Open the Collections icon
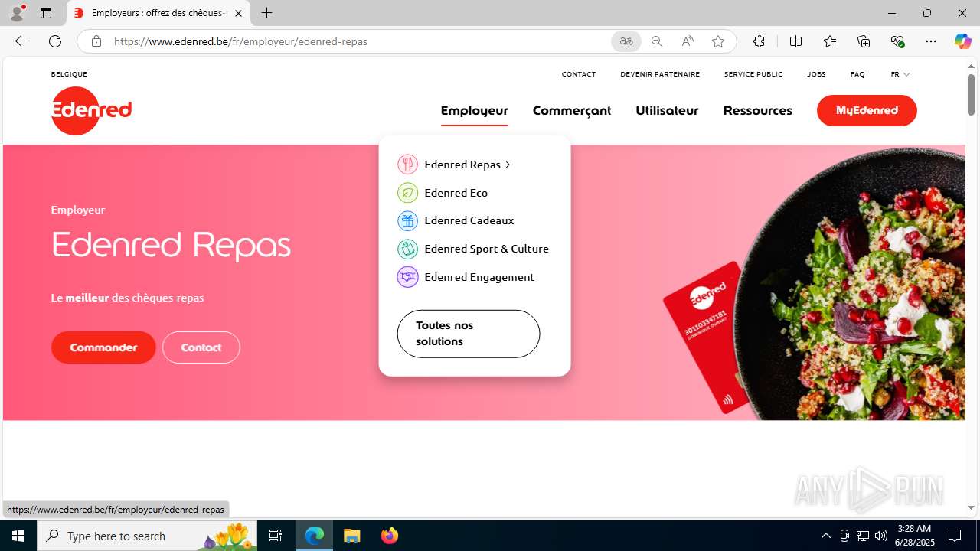The height and width of the screenshot is (551, 980). (x=864, y=41)
